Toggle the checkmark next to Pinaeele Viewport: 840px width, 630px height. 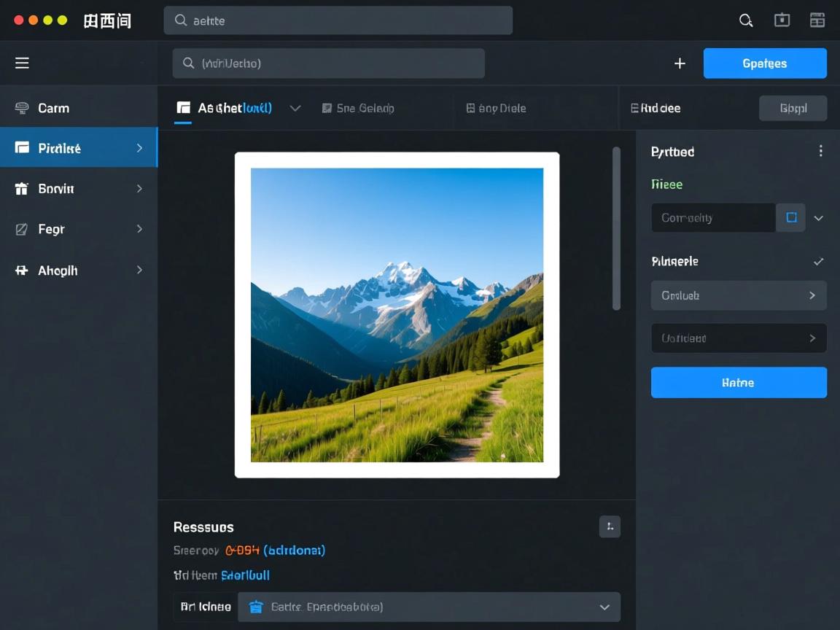818,261
